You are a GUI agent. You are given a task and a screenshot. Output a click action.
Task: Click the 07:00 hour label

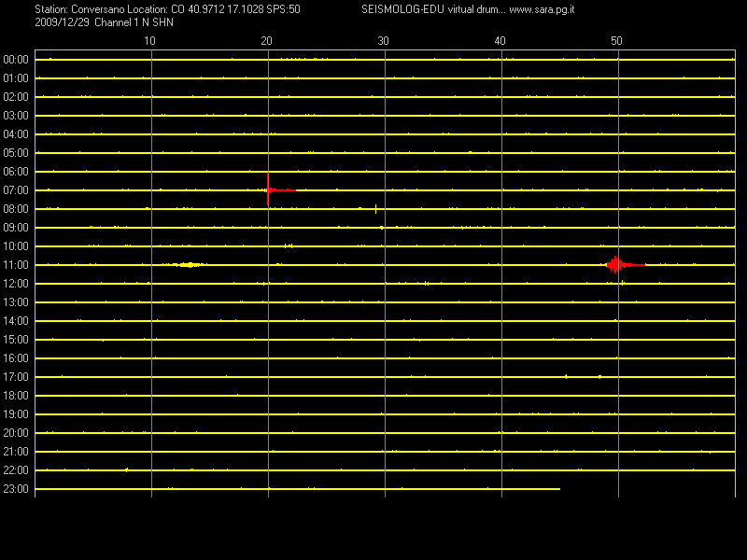pyautogui.click(x=16, y=190)
